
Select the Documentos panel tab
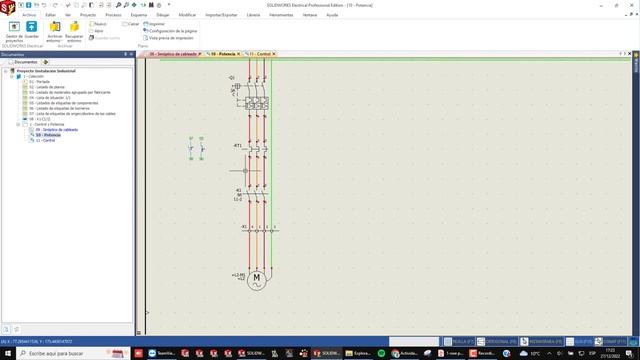23,62
